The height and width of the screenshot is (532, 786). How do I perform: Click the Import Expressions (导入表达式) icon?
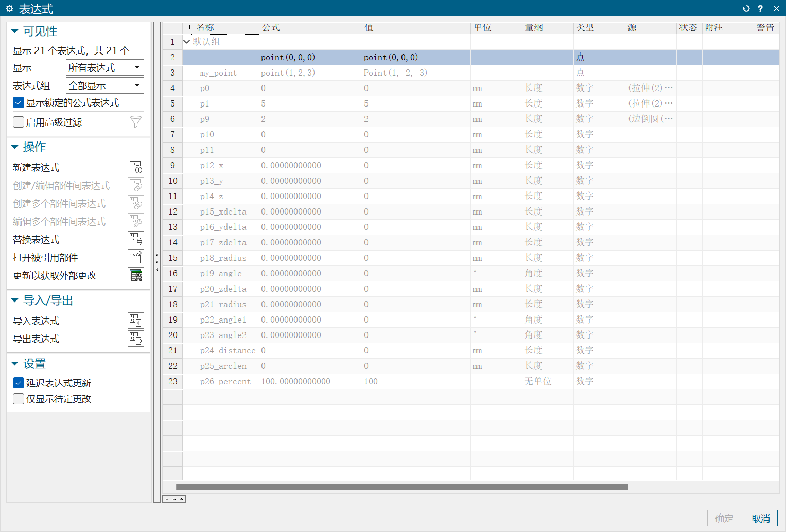136,321
